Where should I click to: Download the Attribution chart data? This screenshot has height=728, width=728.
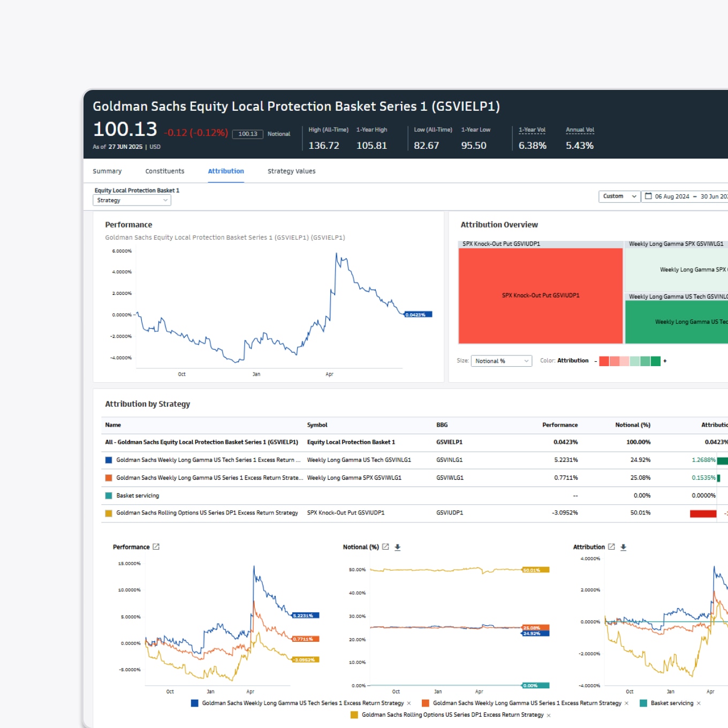(x=623, y=547)
